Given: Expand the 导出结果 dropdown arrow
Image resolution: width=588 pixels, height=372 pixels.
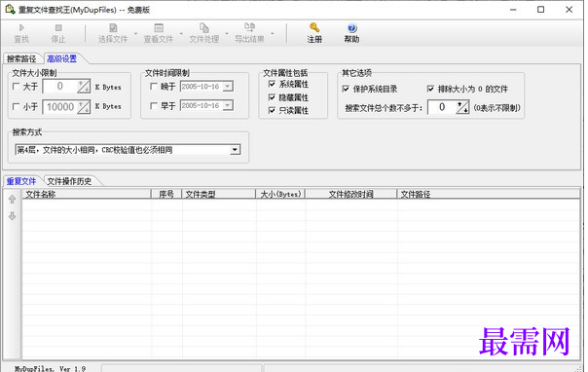Looking at the screenshot, I should 273,34.
